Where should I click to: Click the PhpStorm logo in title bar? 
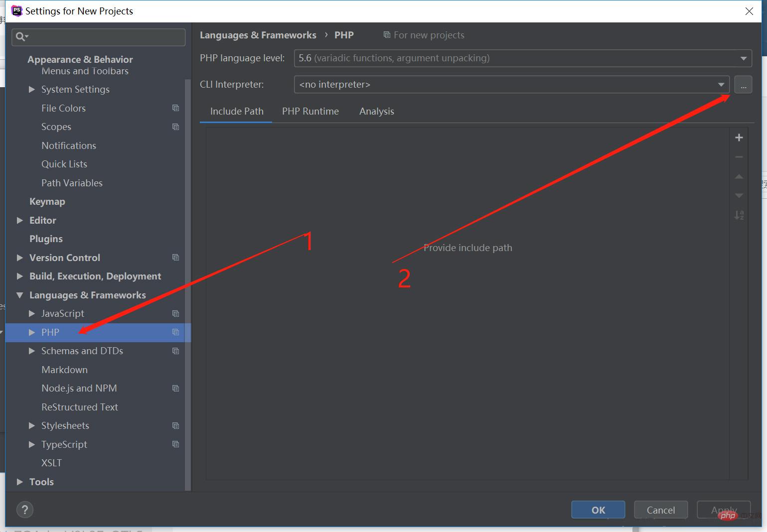(x=17, y=11)
